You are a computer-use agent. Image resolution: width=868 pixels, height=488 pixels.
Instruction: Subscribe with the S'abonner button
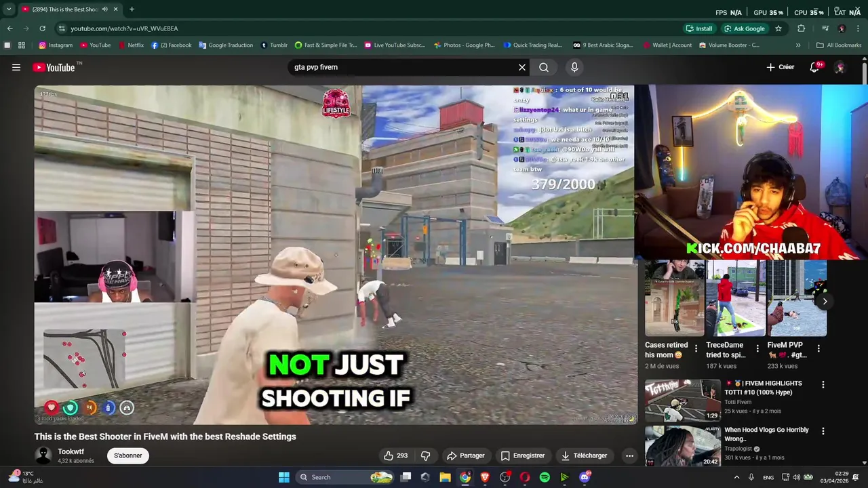[128, 455]
